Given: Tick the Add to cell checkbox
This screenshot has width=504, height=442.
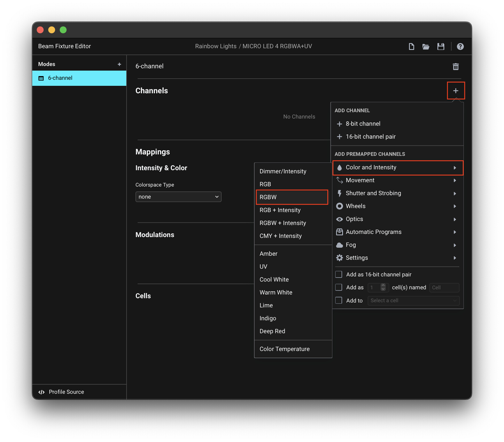Looking at the screenshot, I should pos(339,301).
